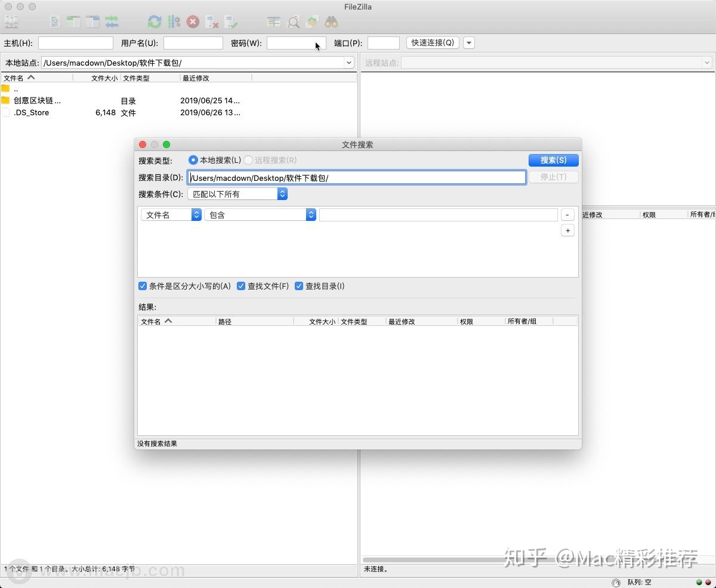
Task: Click 快速连接(Q) button
Action: pyautogui.click(x=433, y=43)
